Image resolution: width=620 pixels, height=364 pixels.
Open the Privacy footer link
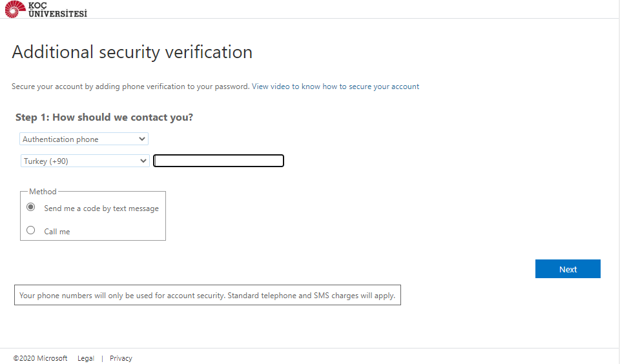coord(121,358)
